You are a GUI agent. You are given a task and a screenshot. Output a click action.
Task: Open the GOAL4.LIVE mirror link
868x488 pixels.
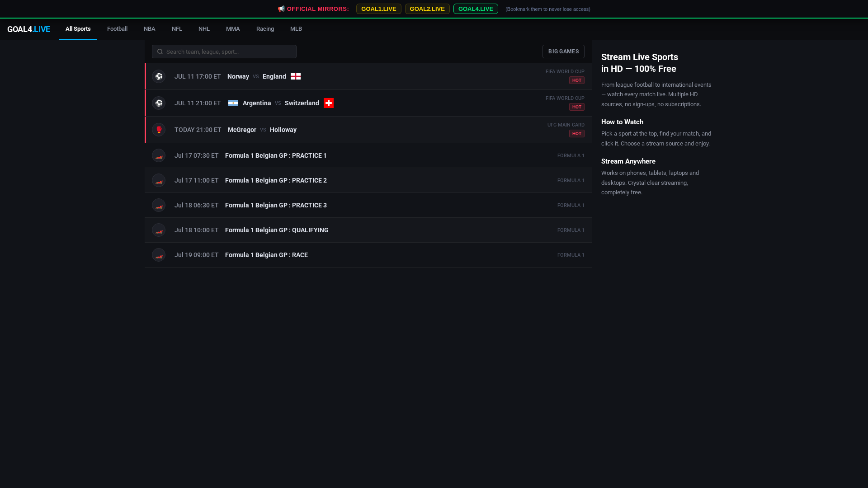(476, 9)
